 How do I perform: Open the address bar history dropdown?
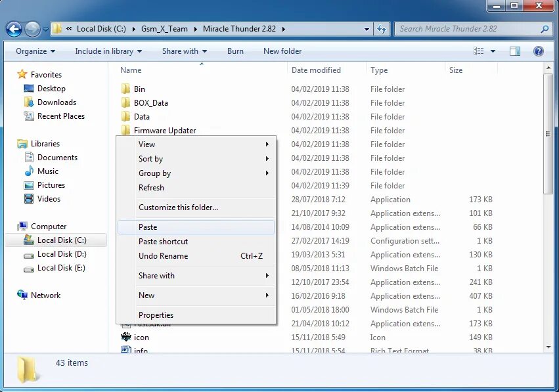click(367, 30)
